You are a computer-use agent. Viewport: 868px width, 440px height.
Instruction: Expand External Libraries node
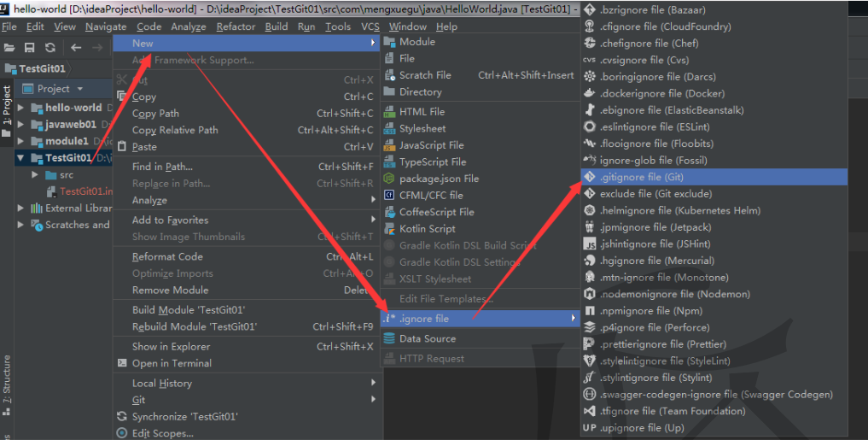click(x=21, y=208)
